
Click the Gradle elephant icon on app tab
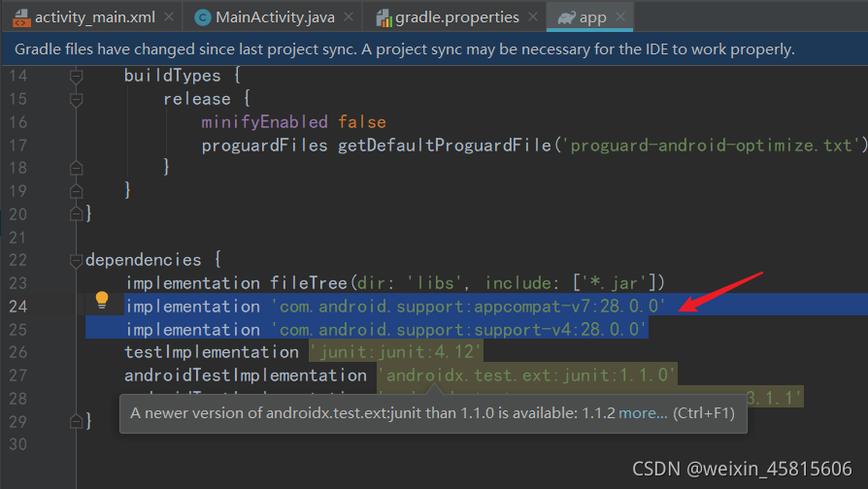[x=566, y=17]
